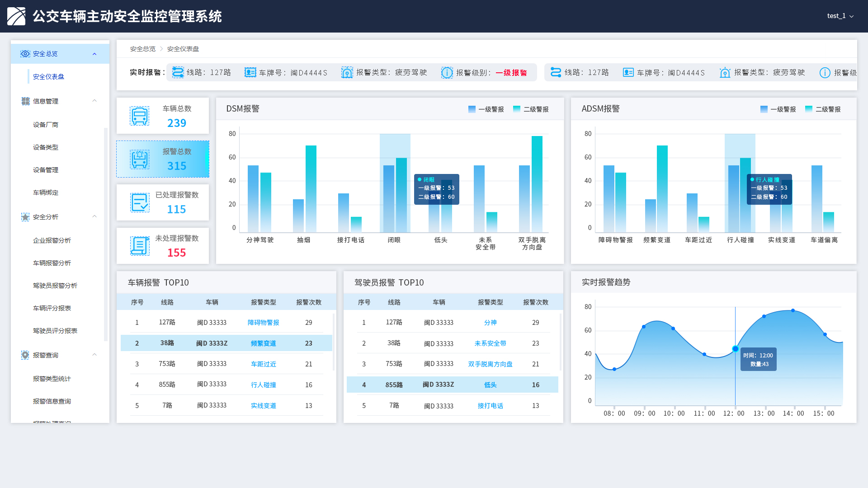Click the 障碍物警报 link in vehicle TOP10
This screenshot has height=488, width=868.
pyautogui.click(x=263, y=323)
